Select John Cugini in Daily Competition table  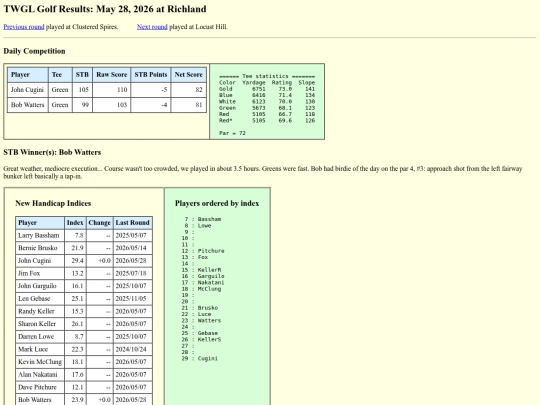[28, 90]
